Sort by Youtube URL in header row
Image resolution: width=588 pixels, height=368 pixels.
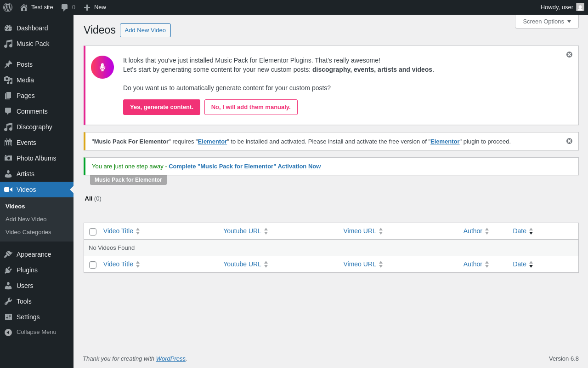pos(245,231)
